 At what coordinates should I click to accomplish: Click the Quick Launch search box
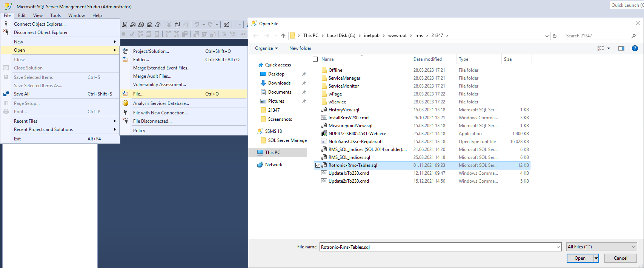(x=627, y=5)
